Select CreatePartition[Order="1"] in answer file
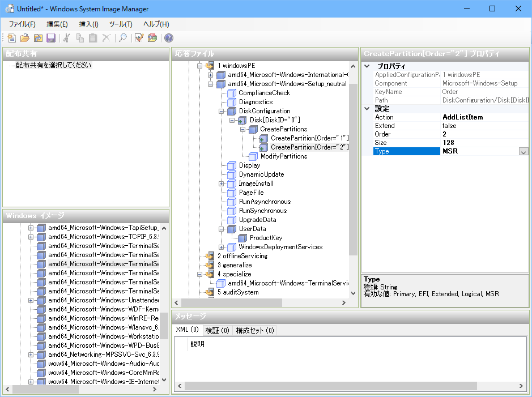532x397 pixels. 309,138
